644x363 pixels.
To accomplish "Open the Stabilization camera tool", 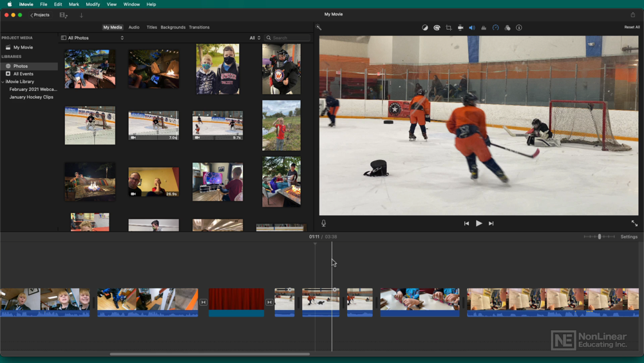I will tap(460, 28).
